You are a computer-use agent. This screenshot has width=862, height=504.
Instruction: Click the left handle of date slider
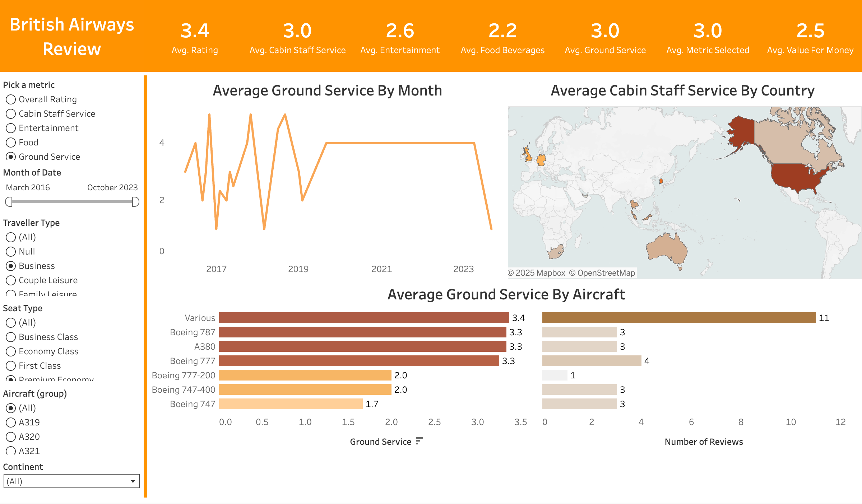pos(9,202)
